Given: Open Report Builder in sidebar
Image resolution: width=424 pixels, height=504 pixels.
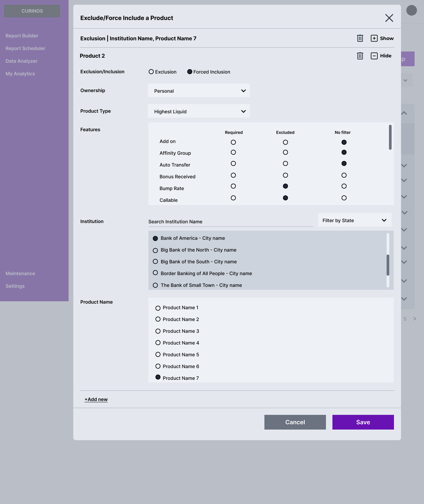Looking at the screenshot, I should coord(22,36).
